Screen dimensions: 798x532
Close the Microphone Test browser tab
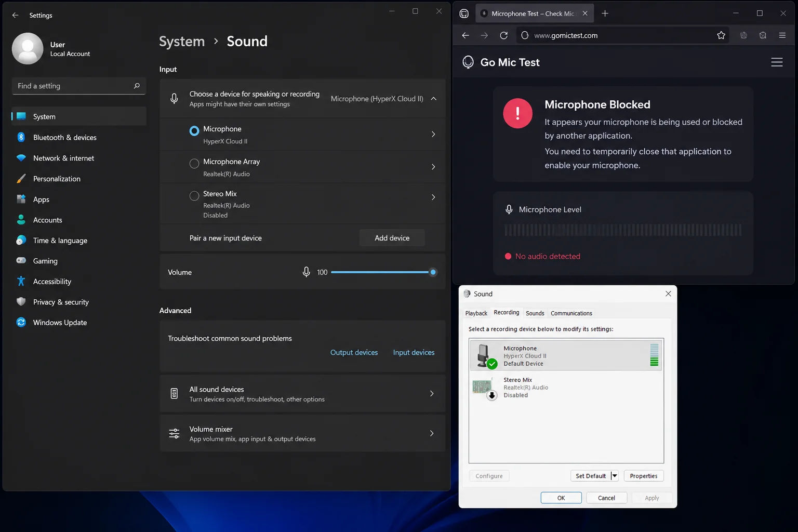[585, 14]
